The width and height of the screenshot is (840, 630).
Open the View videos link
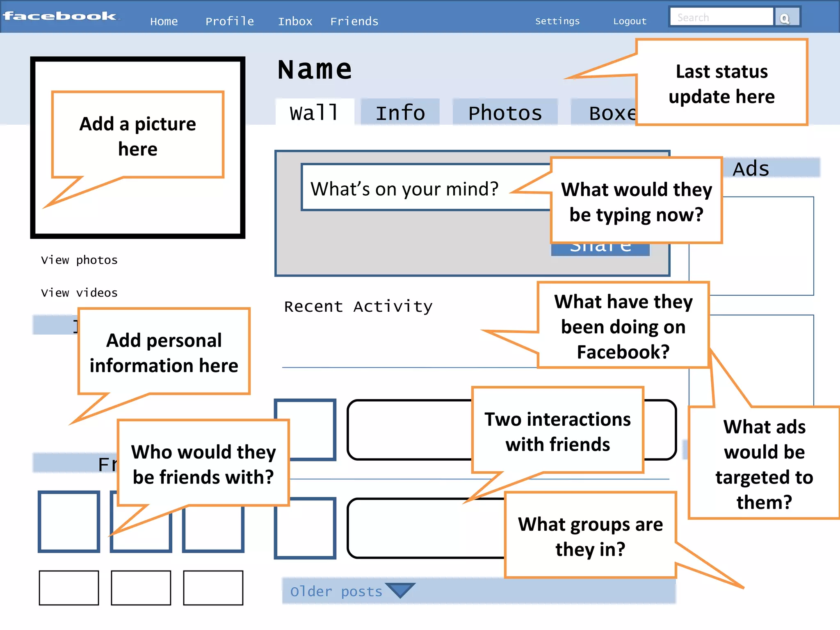[x=79, y=293]
